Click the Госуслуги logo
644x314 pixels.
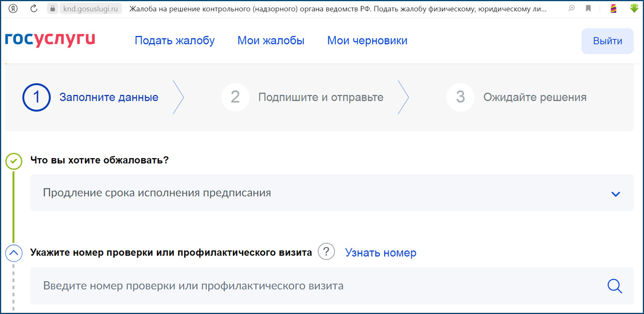click(48, 40)
